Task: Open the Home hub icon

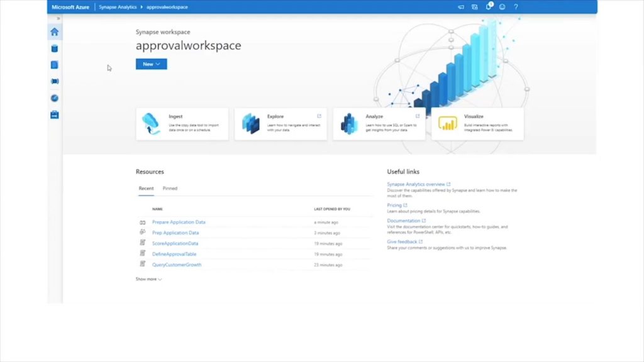Action: 55,32
